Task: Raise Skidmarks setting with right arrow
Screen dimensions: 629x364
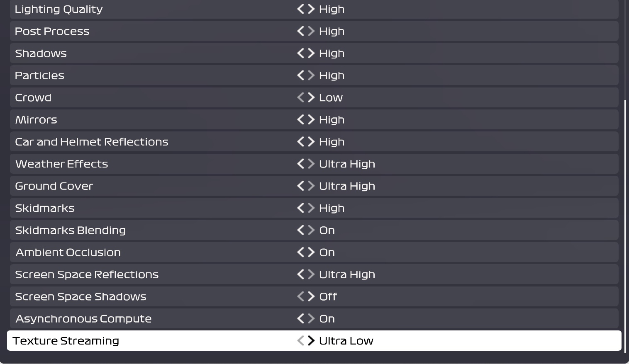Action: tap(311, 208)
